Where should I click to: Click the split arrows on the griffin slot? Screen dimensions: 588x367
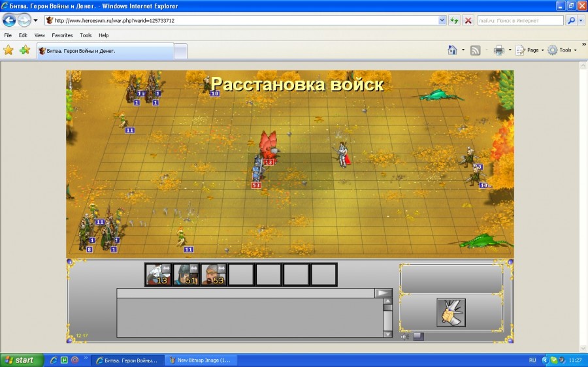tap(166, 268)
